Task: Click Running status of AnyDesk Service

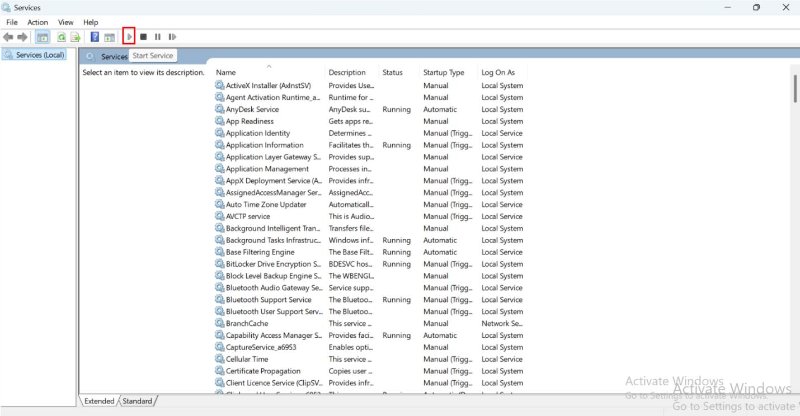Action: point(396,109)
